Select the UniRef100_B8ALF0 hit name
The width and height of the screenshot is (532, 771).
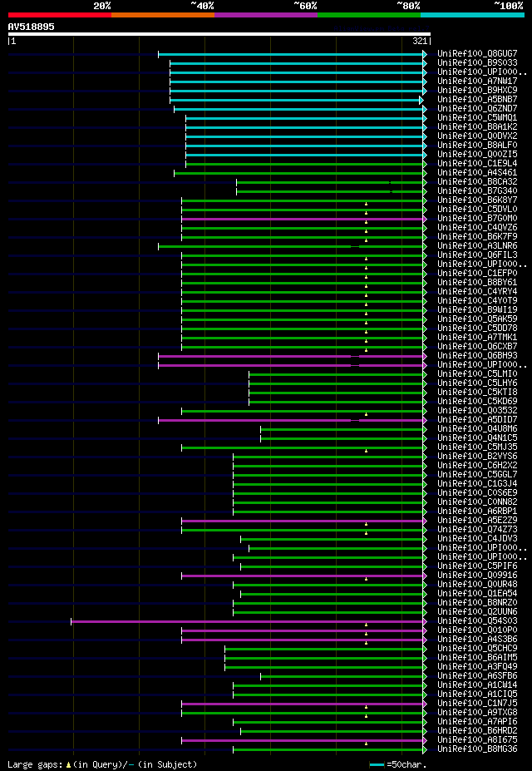click(x=477, y=146)
